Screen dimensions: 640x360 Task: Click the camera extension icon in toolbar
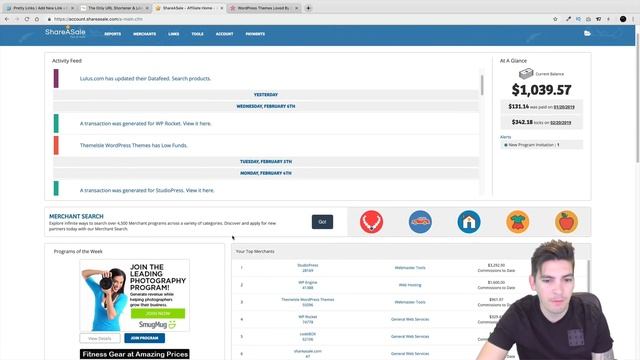tap(588, 19)
